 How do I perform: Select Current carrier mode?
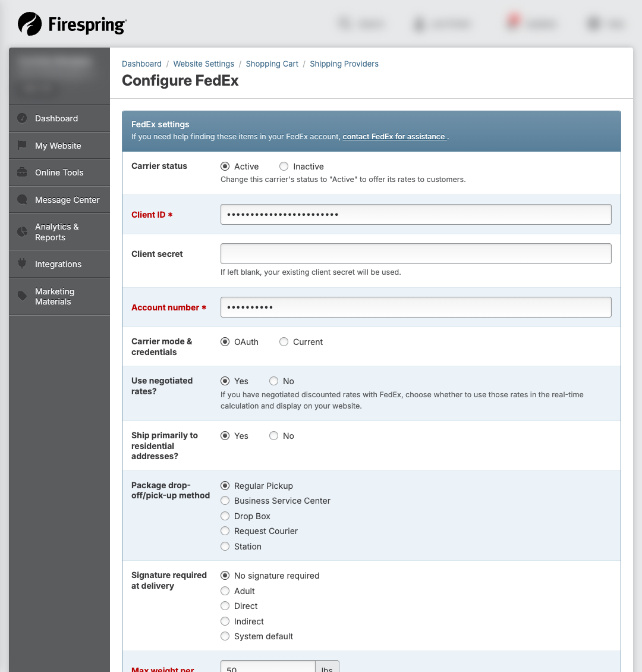pos(284,341)
